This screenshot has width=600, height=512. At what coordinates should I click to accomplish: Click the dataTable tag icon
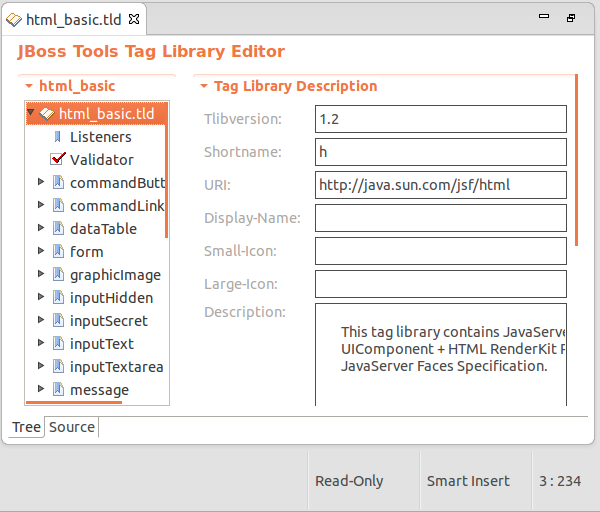pyautogui.click(x=58, y=228)
